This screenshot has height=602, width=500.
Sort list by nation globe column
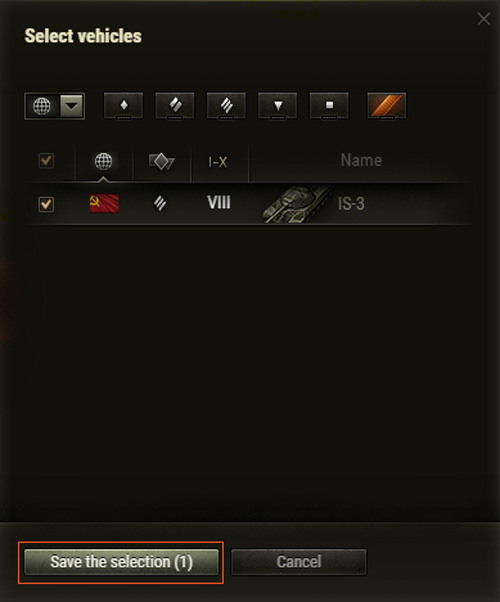point(104,161)
